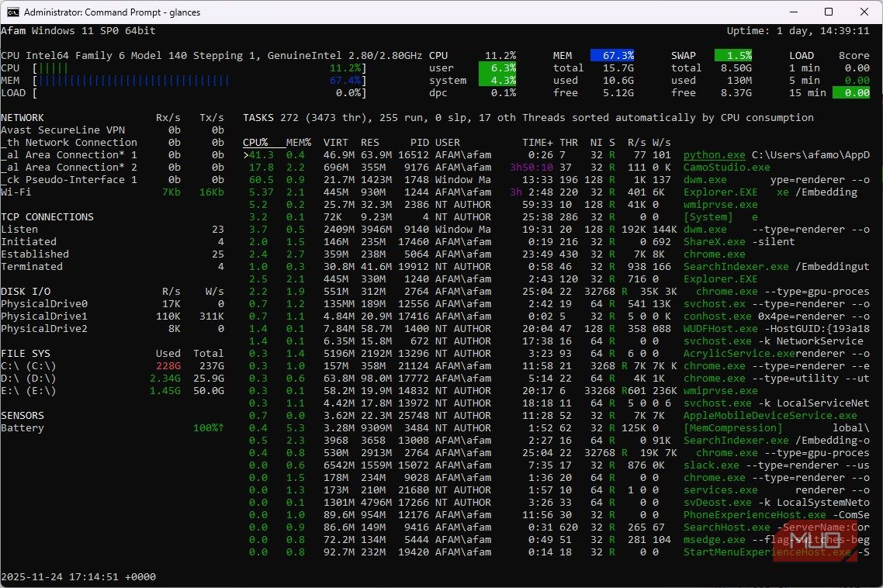Select the slack.exe process name
The height and width of the screenshot is (588, 883).
point(711,465)
